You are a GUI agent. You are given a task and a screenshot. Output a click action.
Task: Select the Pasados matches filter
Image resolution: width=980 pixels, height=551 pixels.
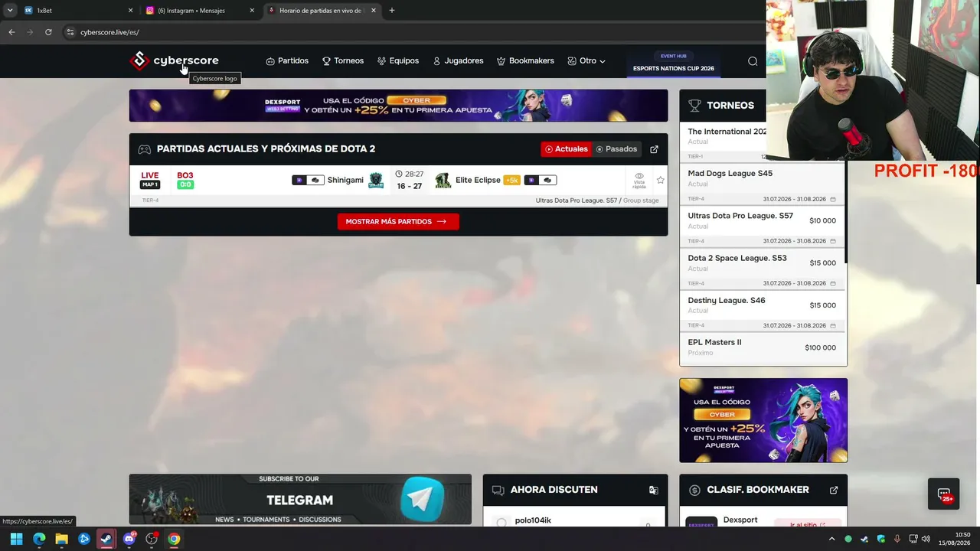pyautogui.click(x=616, y=149)
